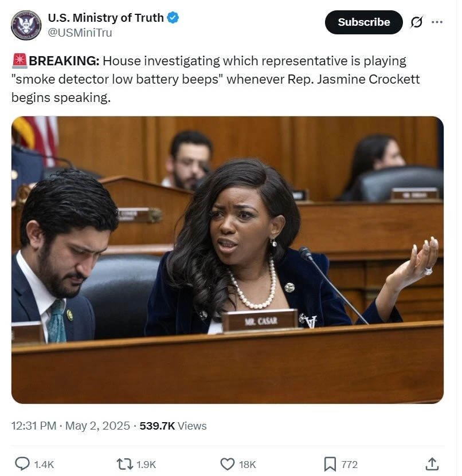Repost this tweet using retweet icon
The image size is (462, 476).
pos(125,464)
